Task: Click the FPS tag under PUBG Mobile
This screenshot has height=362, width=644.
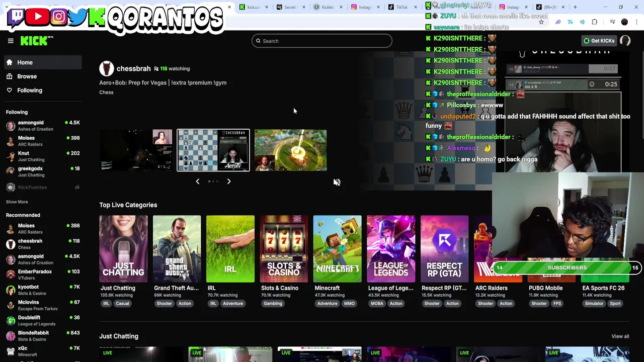Action: pyautogui.click(x=557, y=304)
